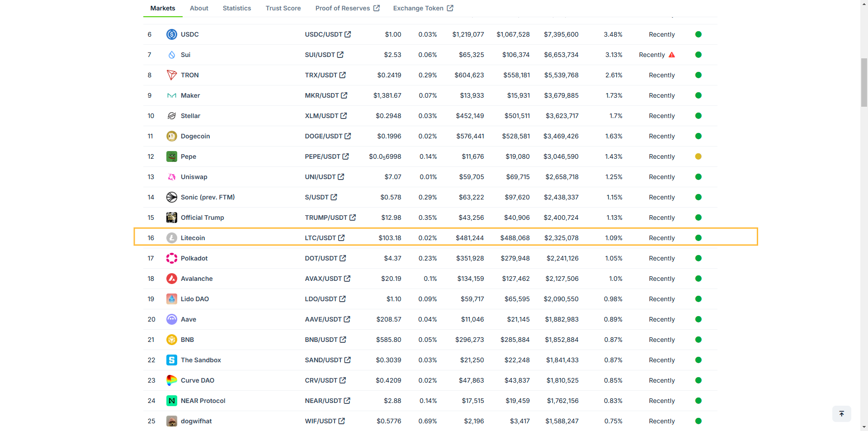
Task: Click the Maker logo icon
Action: (172, 95)
